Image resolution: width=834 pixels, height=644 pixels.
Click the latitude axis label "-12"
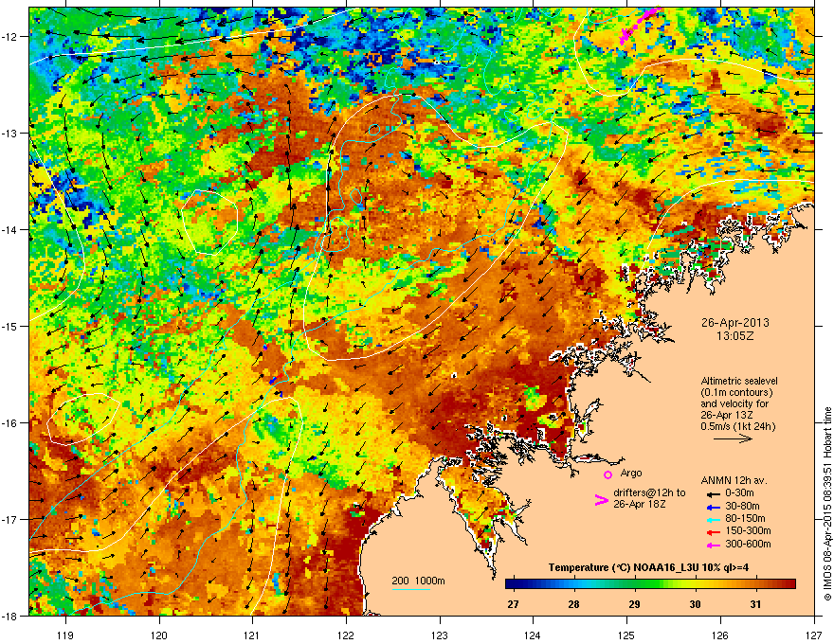(9, 37)
